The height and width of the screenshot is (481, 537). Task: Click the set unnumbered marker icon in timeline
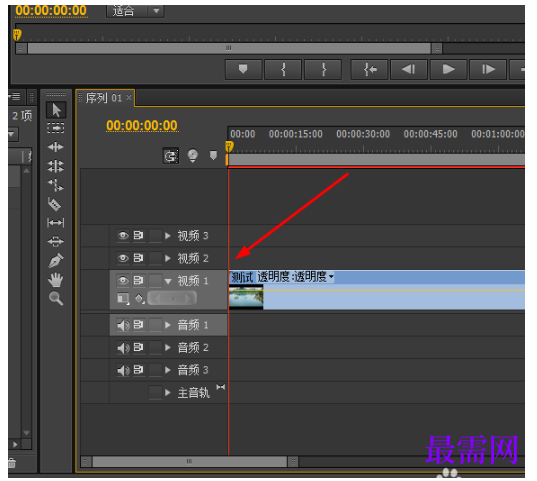pyautogui.click(x=213, y=155)
